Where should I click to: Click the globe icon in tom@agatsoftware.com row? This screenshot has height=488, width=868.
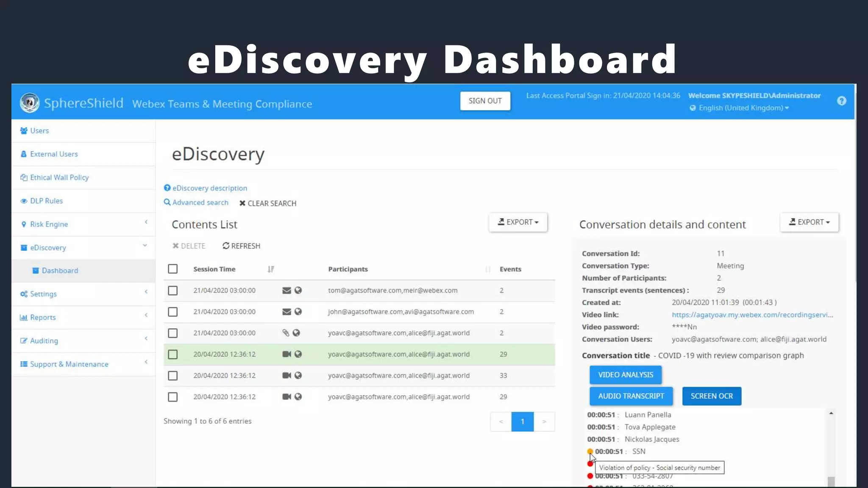(298, 291)
